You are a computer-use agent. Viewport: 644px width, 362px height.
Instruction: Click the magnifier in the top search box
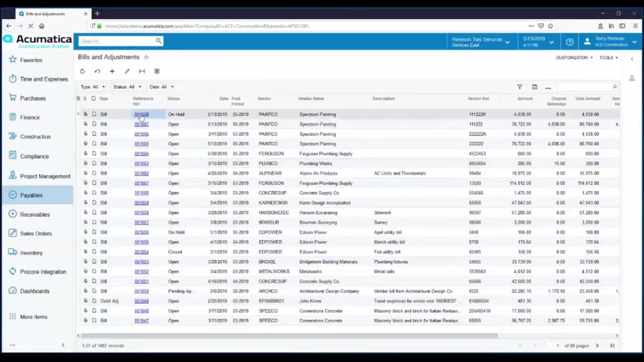pos(158,41)
